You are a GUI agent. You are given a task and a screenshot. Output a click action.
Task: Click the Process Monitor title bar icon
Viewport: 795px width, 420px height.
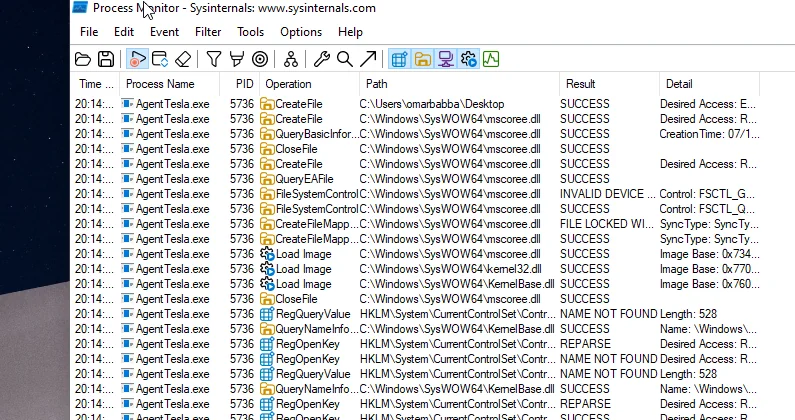click(x=80, y=8)
